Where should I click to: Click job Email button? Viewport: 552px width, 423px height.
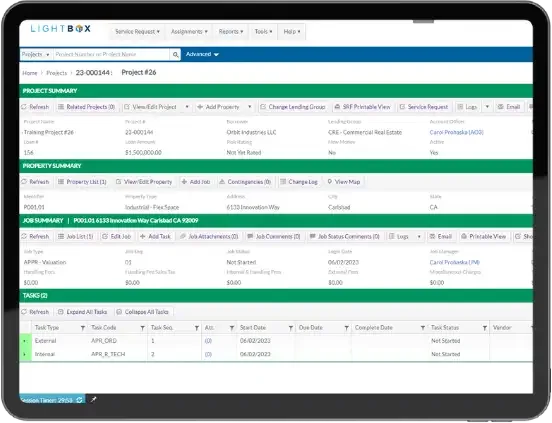point(441,236)
